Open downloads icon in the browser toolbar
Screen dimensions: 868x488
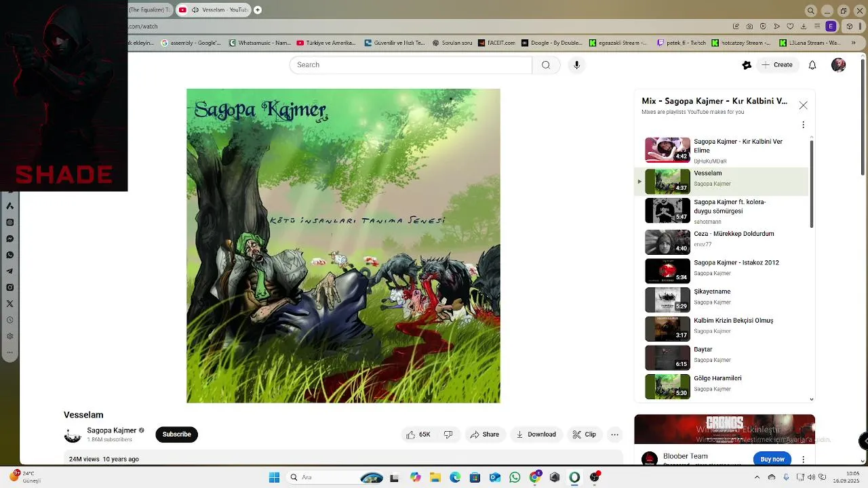[x=804, y=26]
